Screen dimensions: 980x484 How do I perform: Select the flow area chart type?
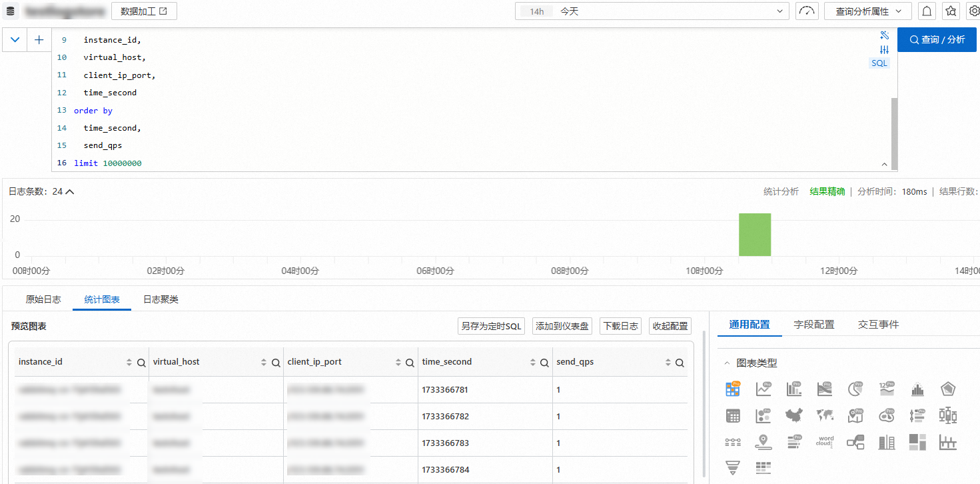click(x=824, y=389)
